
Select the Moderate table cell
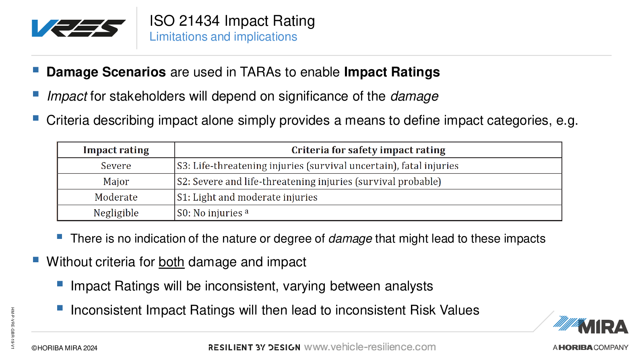[x=116, y=197]
